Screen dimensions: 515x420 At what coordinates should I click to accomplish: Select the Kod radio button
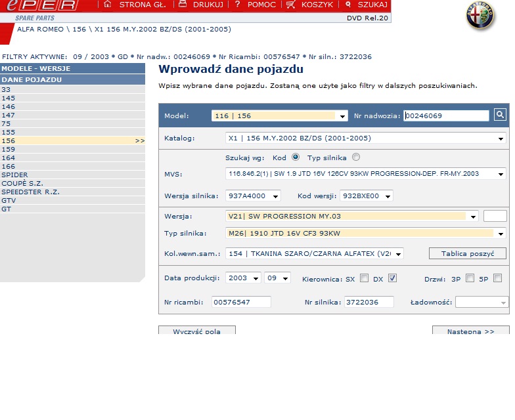pyautogui.click(x=296, y=157)
